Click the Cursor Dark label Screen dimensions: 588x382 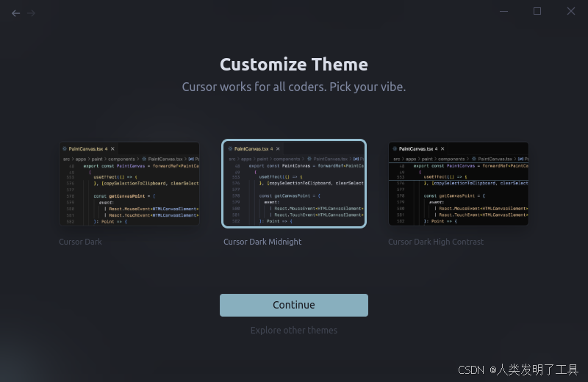pyautogui.click(x=80, y=242)
